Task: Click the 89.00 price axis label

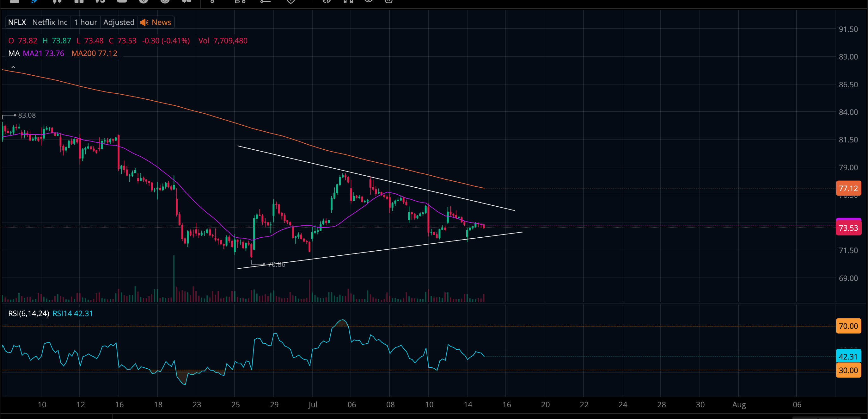Action: tap(848, 57)
